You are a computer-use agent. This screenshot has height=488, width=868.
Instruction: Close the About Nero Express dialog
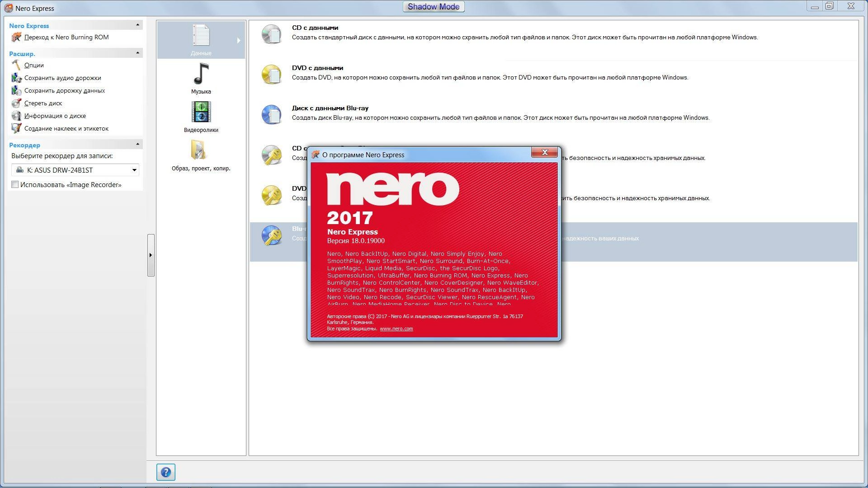coord(544,152)
